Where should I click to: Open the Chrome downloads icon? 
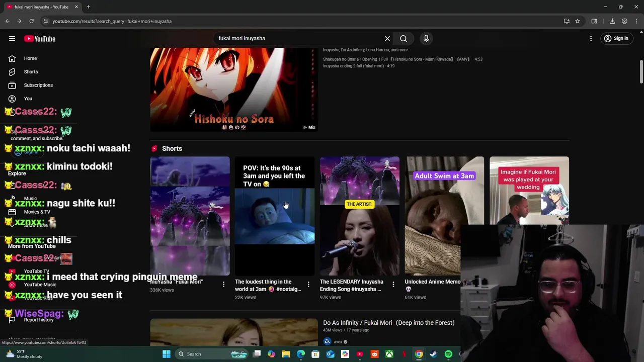[x=612, y=21]
